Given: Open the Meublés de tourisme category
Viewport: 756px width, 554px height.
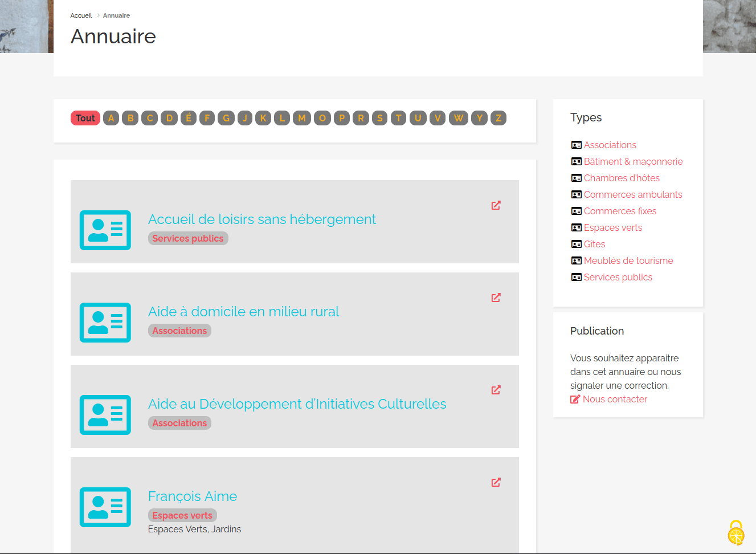Looking at the screenshot, I should point(628,260).
